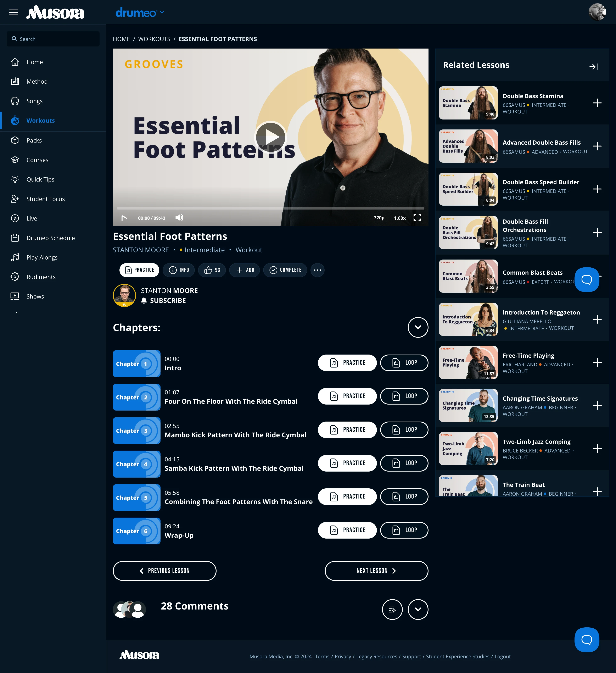Go to NEXT LESSON
Viewport: 616px width, 673px height.
[376, 571]
